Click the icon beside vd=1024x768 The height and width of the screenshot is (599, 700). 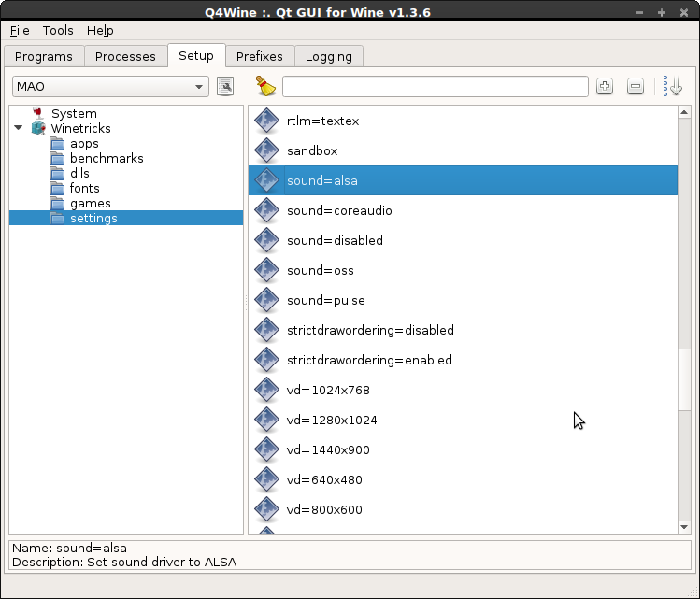tap(267, 390)
